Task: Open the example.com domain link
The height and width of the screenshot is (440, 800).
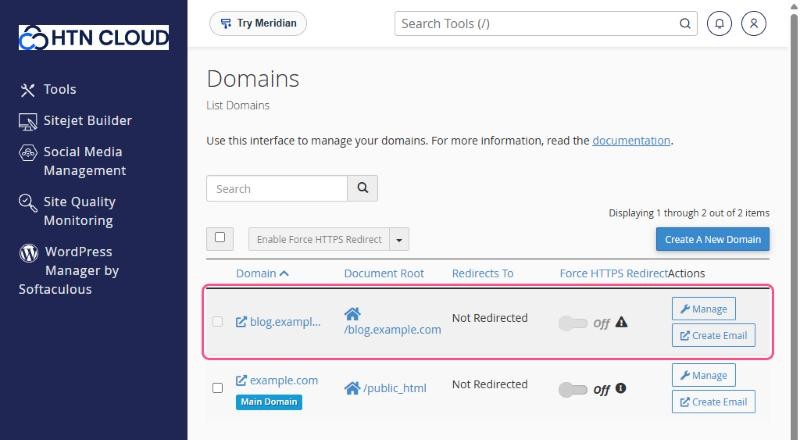Action: tap(277, 380)
